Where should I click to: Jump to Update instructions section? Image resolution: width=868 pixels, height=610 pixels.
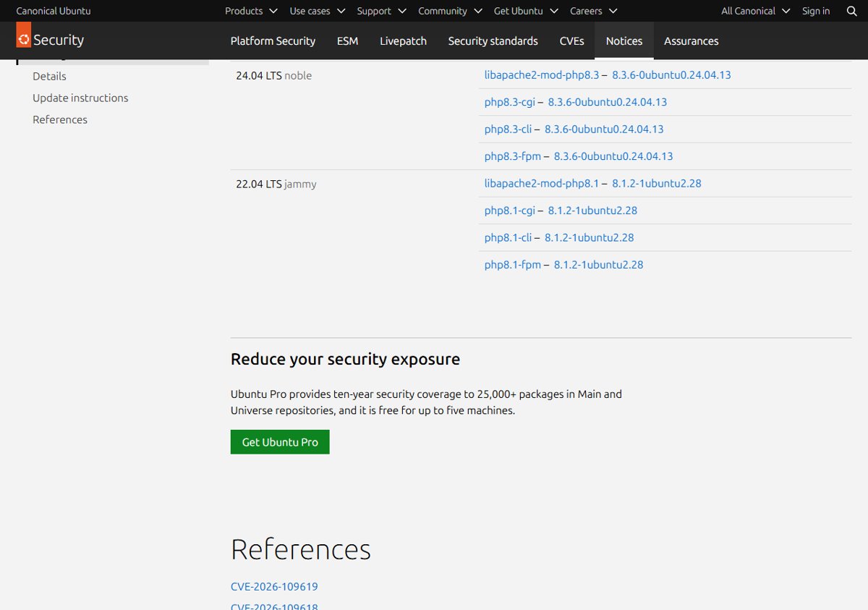80,98
